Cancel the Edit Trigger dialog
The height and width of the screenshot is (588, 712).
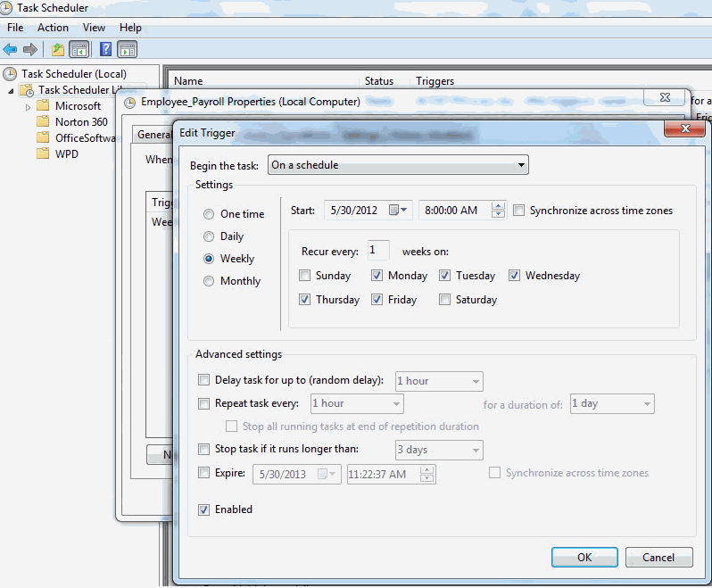(658, 557)
